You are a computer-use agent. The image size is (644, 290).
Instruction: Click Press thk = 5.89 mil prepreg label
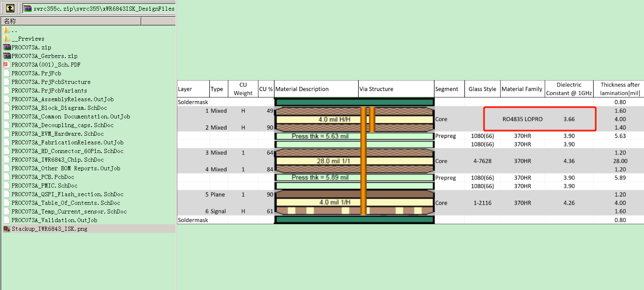pos(320,178)
